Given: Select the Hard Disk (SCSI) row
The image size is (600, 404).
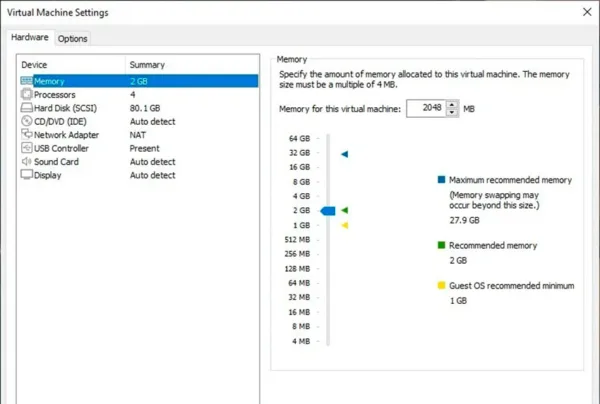Looking at the screenshot, I should point(139,108).
